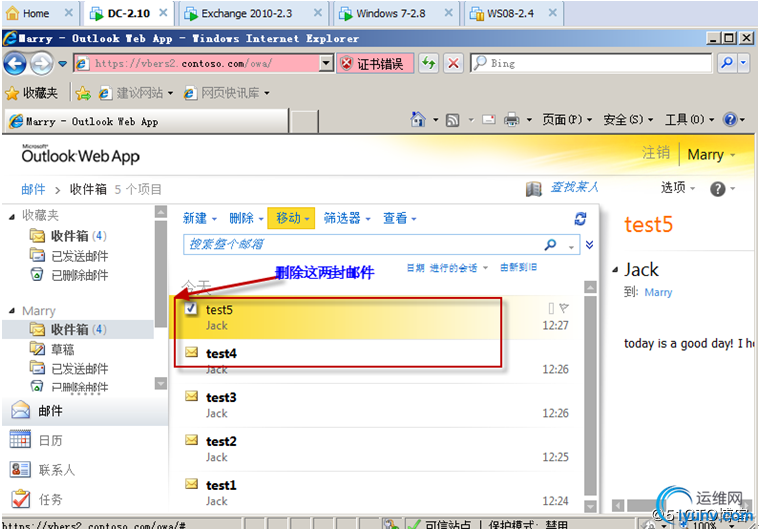Open the favorites star button
Screen dimensions: 759x532
click(x=31, y=92)
